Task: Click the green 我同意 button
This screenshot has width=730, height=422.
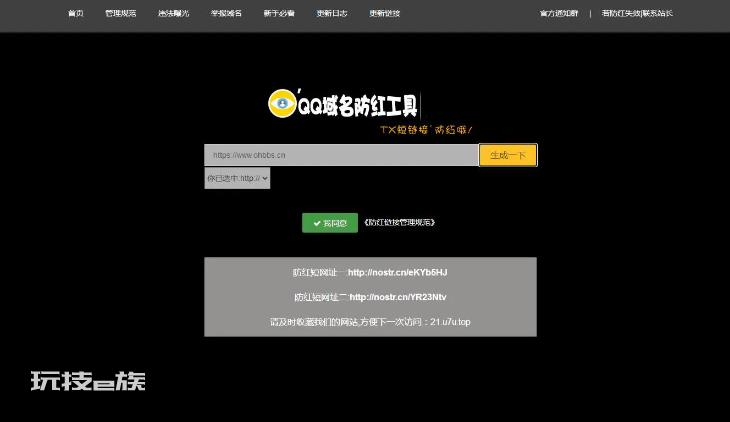Action: click(x=330, y=223)
